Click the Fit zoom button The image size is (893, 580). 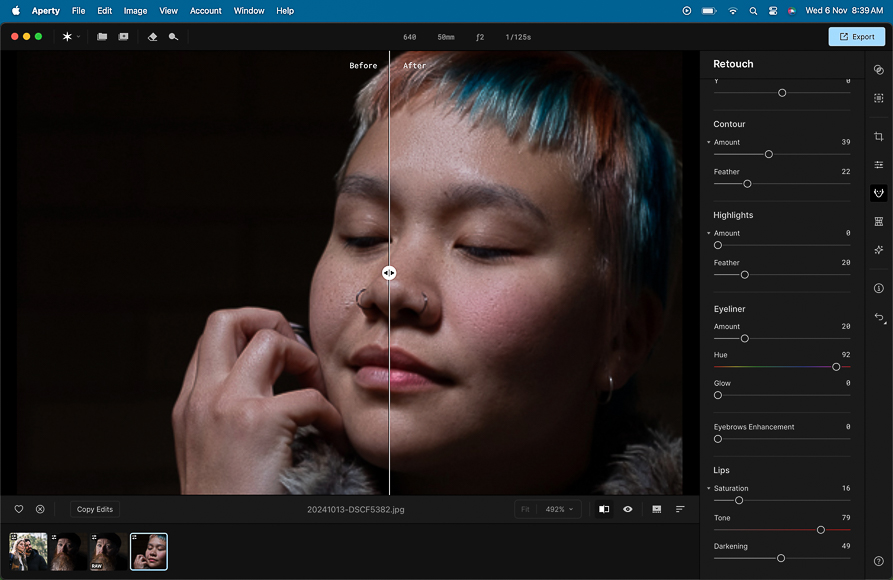coord(525,509)
